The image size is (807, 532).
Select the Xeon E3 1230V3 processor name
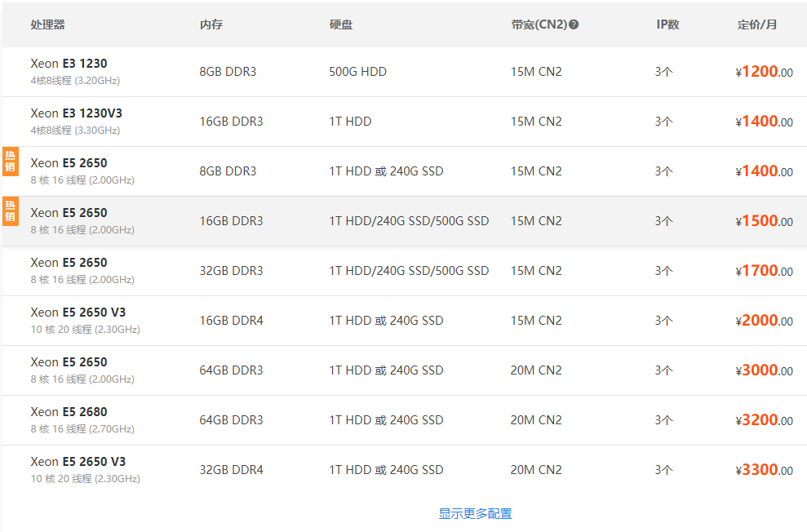(x=76, y=113)
